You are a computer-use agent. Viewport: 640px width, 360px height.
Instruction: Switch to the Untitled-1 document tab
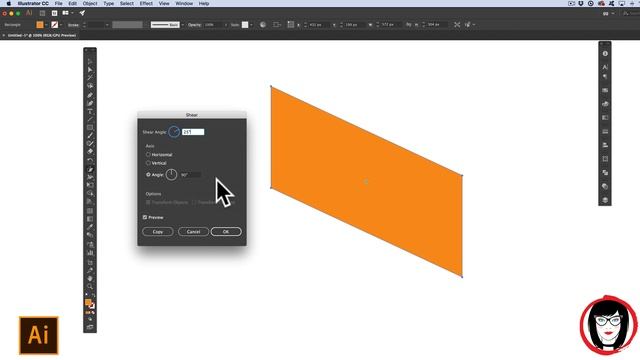pos(42,36)
